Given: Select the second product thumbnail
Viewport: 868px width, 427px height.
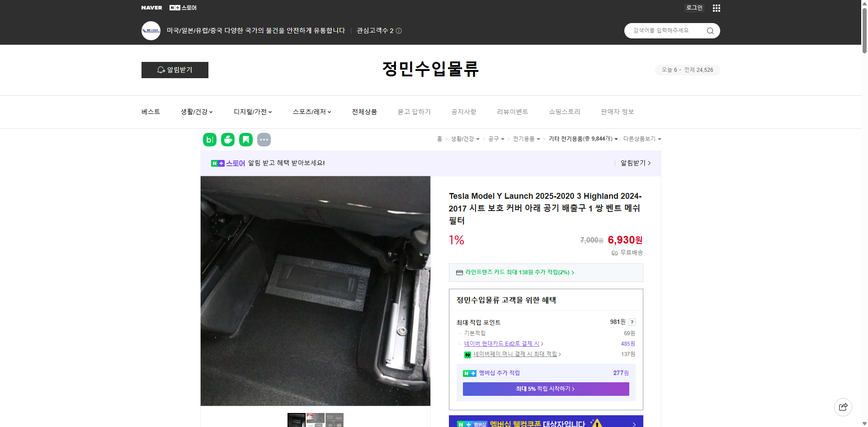Looking at the screenshot, I should coord(315,420).
